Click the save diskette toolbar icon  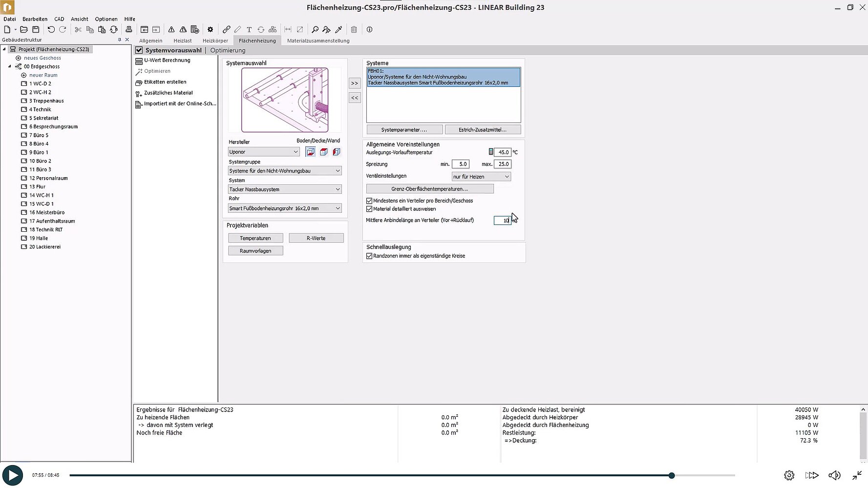[x=36, y=30]
